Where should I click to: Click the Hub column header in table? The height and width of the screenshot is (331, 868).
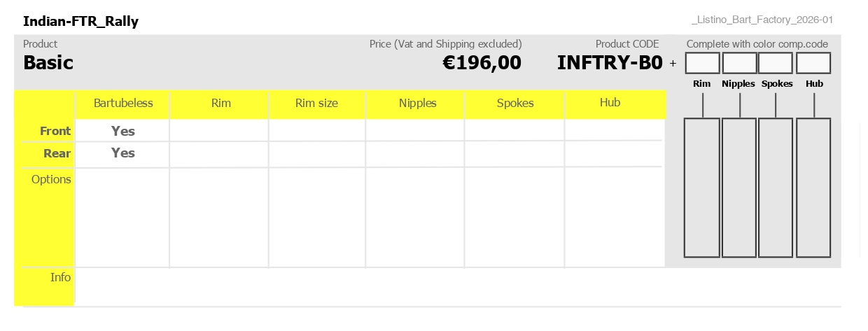pos(610,103)
